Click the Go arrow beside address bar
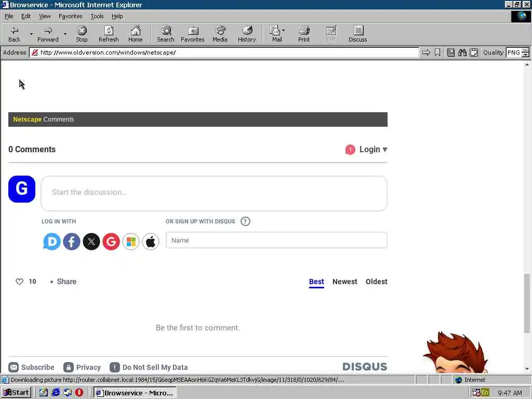Image resolution: width=532 pixels, height=399 pixels. 426,52
